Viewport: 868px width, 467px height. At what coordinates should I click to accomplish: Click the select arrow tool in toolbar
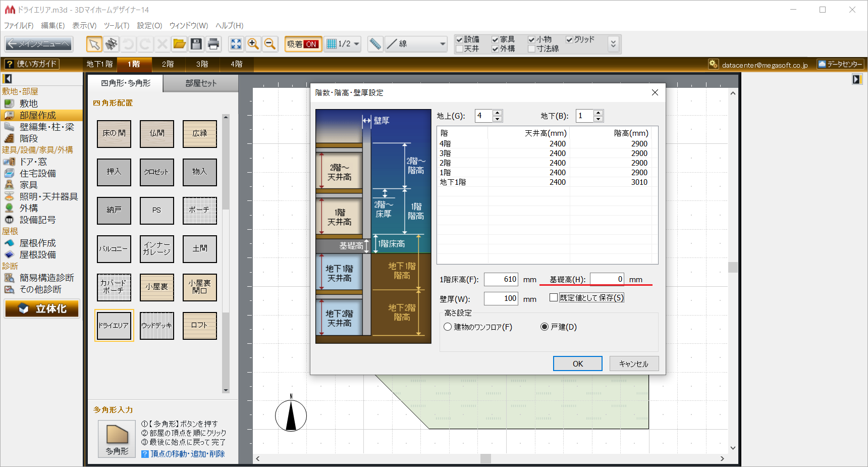[94, 44]
